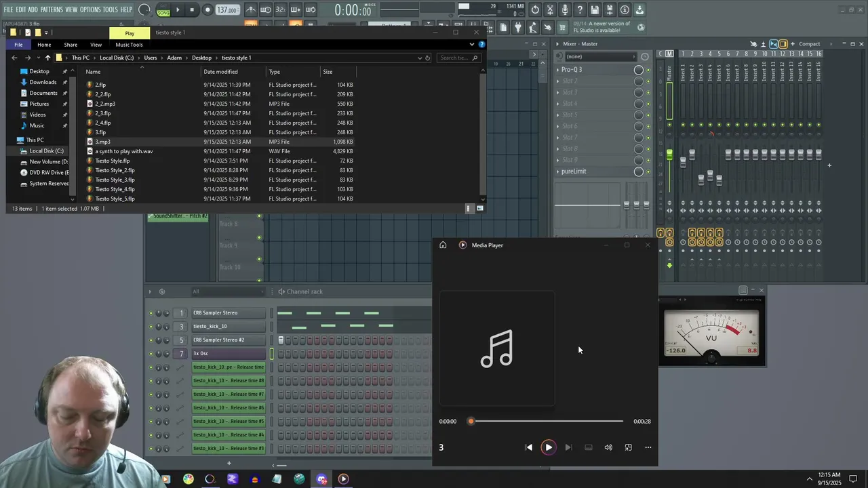Mute the 3x Osc channel LED
868x488 pixels.
pyautogui.click(x=151, y=353)
